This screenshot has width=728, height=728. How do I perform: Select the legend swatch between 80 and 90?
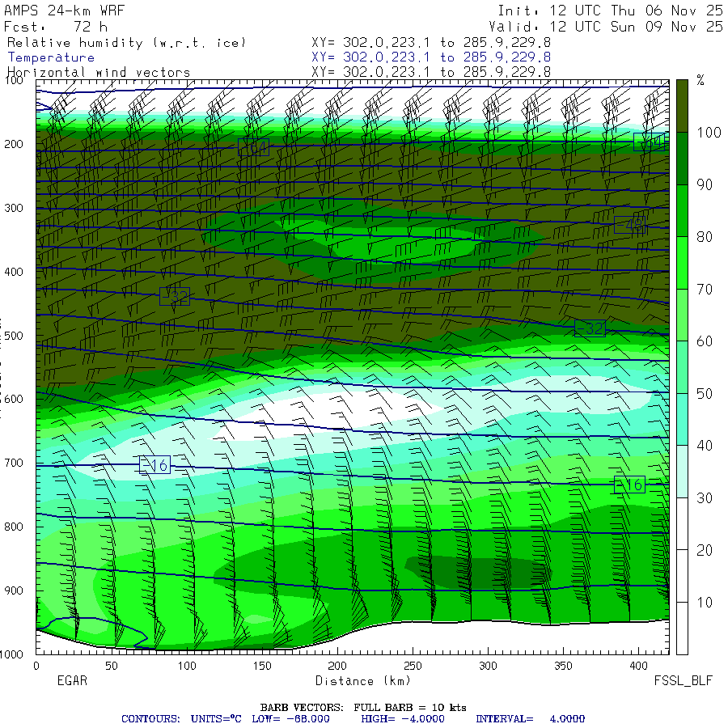tap(682, 211)
